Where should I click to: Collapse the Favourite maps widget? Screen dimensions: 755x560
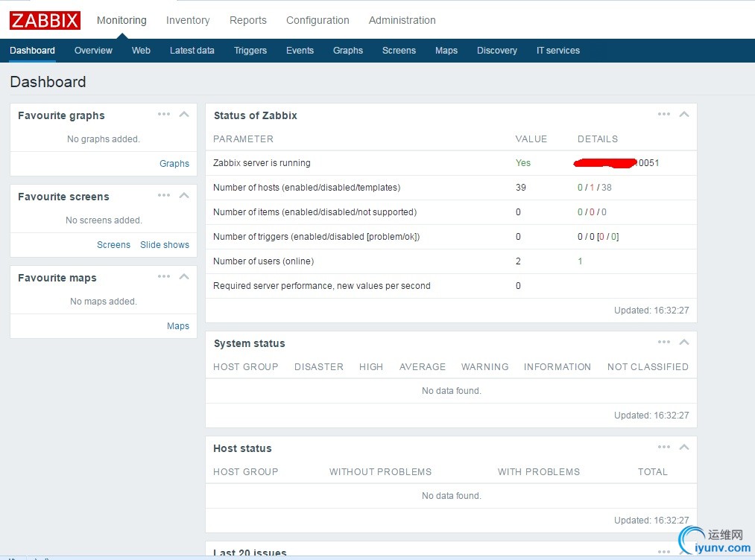pos(184,276)
